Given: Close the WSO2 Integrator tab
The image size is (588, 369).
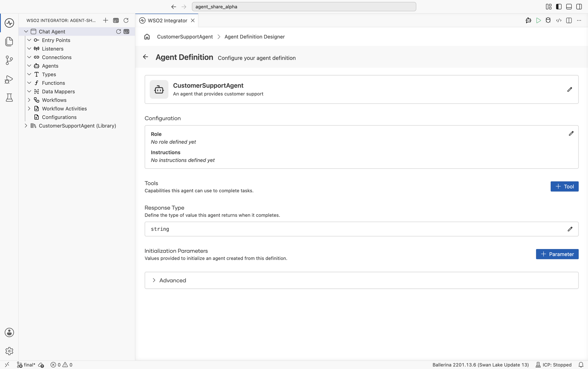Looking at the screenshot, I should coord(193,20).
